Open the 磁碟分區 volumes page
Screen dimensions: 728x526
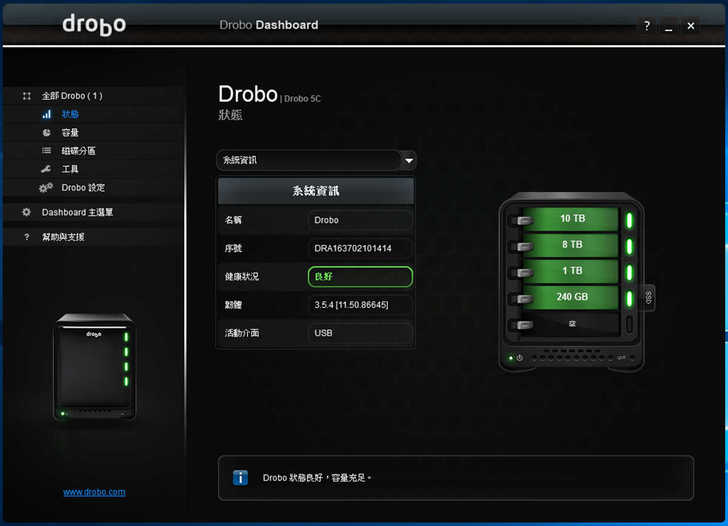point(78,151)
